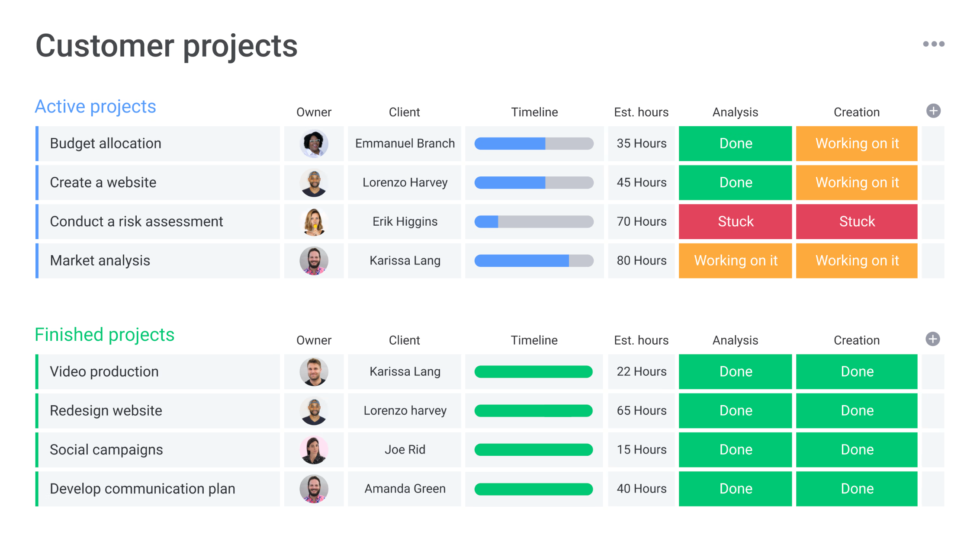Collapse the Active projects group
The height and width of the screenshot is (547, 980).
[95, 106]
